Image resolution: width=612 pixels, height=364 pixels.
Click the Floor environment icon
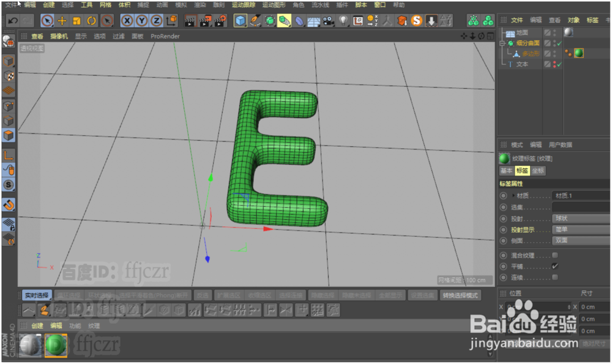(x=313, y=21)
